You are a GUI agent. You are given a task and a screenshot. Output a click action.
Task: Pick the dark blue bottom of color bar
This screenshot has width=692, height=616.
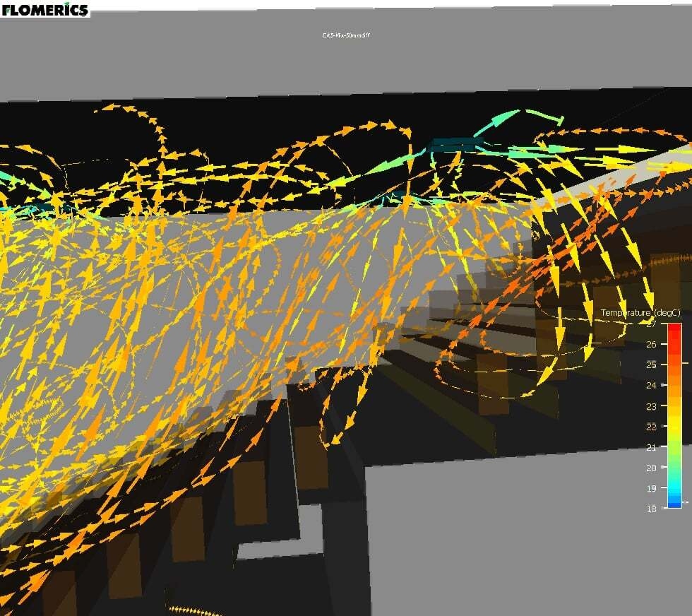point(674,503)
